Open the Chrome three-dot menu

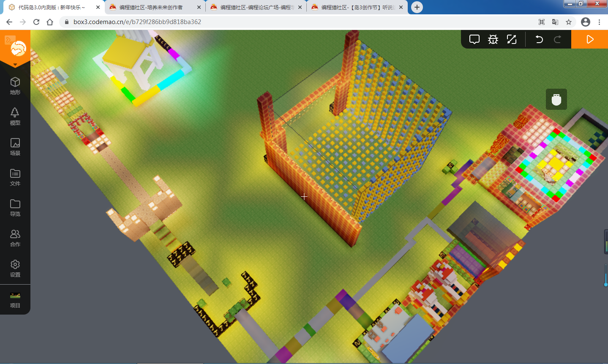pos(599,22)
